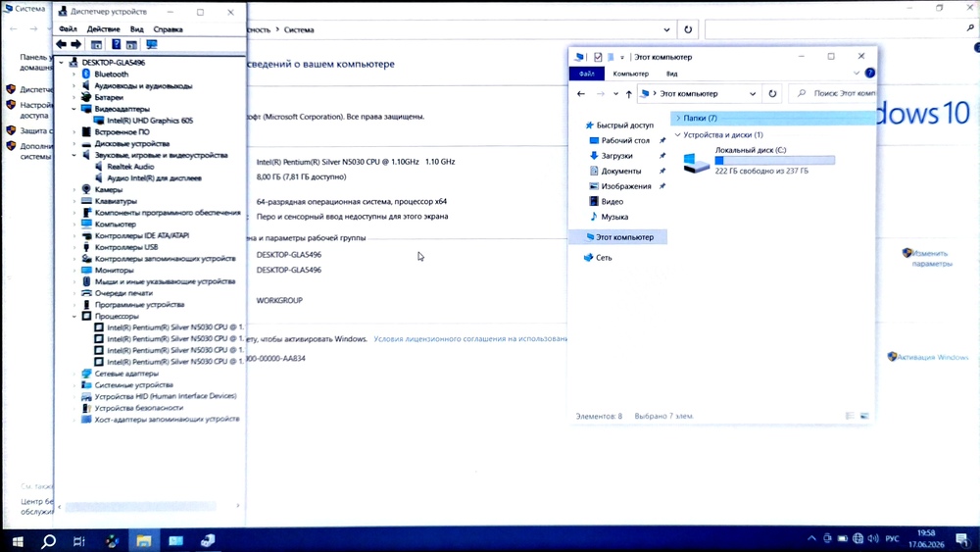The height and width of the screenshot is (552, 980).
Task: Open Музыка in Explorer sidebar
Action: 614,217
